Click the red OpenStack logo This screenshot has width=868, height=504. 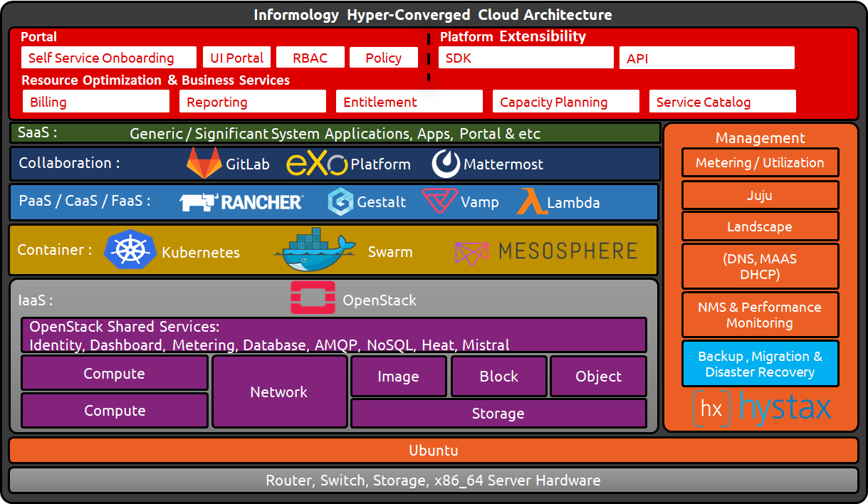(x=313, y=298)
